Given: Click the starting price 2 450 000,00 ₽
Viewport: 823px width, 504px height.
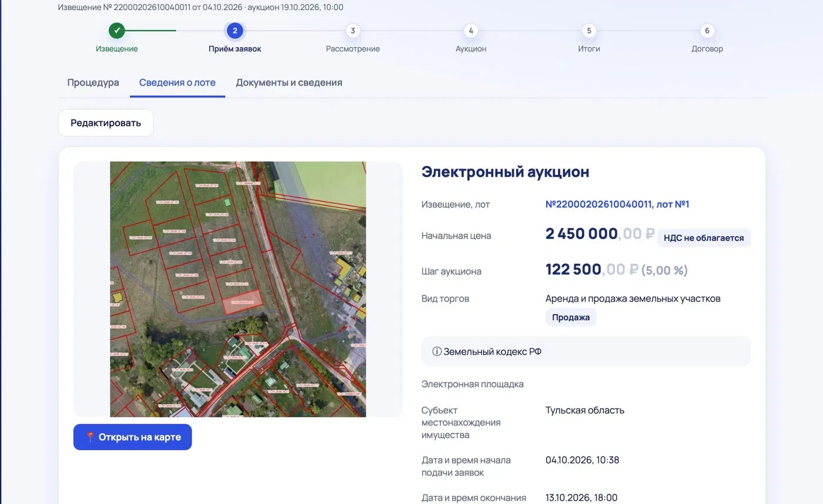Looking at the screenshot, I should (600, 234).
